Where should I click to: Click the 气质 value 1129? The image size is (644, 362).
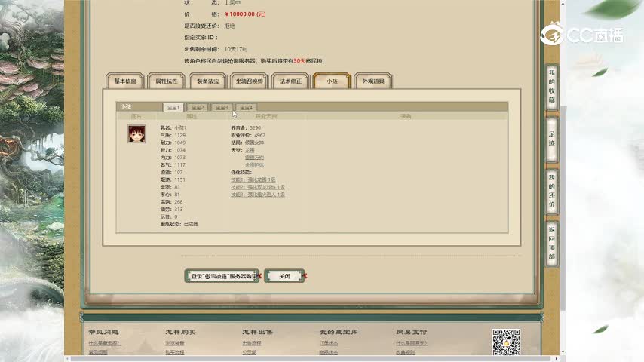pos(180,135)
